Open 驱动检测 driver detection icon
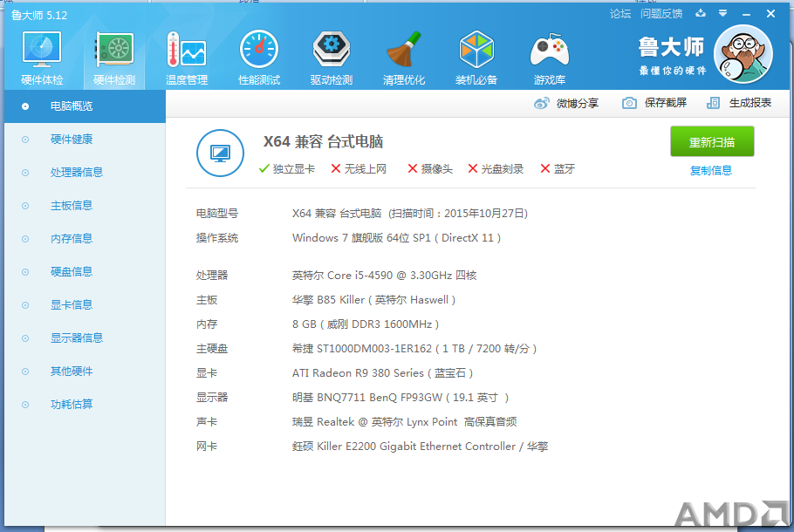The image size is (794, 532). (x=332, y=50)
